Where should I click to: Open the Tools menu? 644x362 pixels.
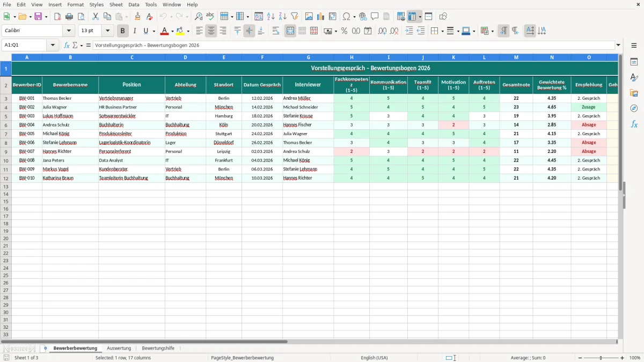point(151,4)
